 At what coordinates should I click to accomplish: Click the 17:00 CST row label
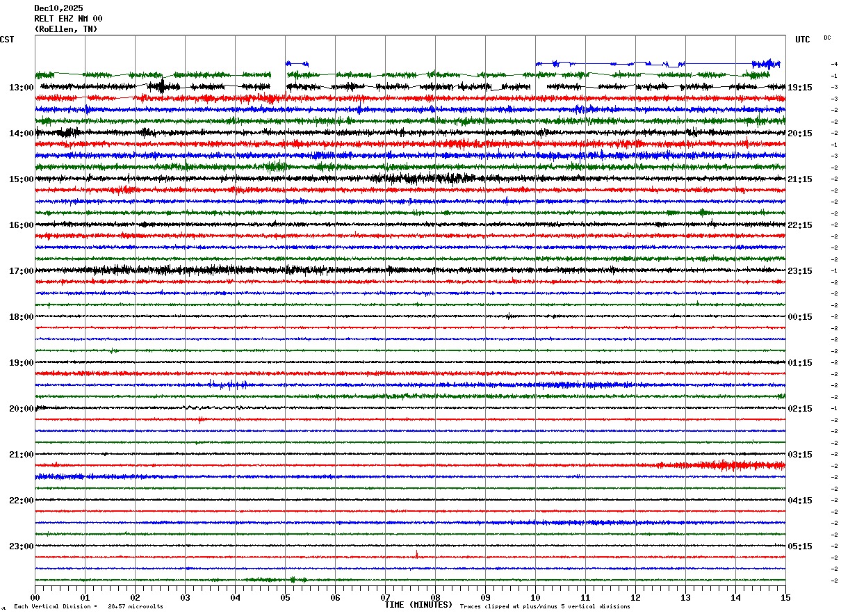click(x=22, y=271)
